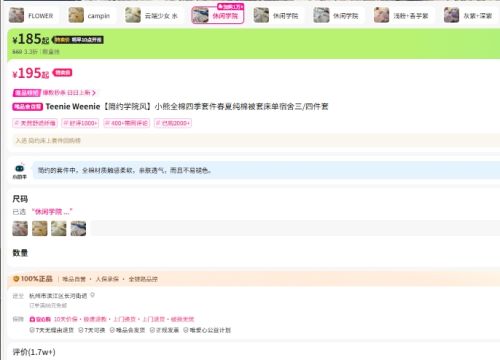Click the pink badge beside ¥195起
The width and height of the screenshot is (500, 360).
tap(62, 72)
